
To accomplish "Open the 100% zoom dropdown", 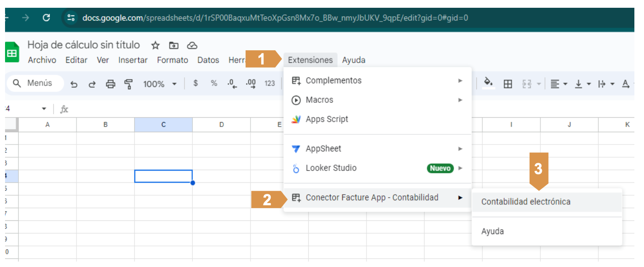I will (159, 84).
